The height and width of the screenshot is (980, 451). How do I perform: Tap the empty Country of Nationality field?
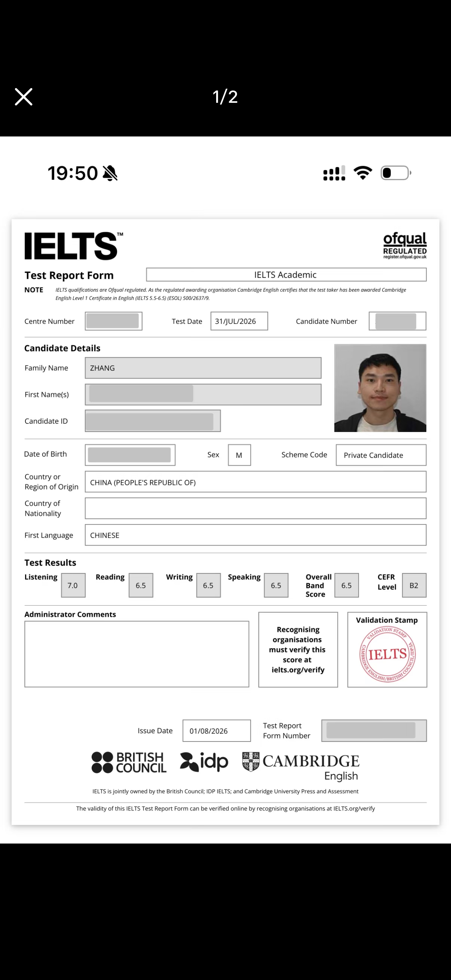tap(256, 508)
